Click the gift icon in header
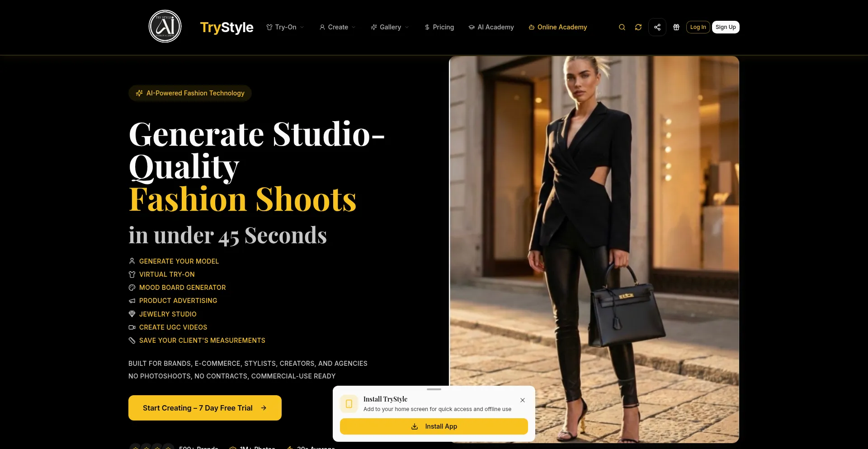Viewport: 868px width, 449px height. click(x=676, y=27)
